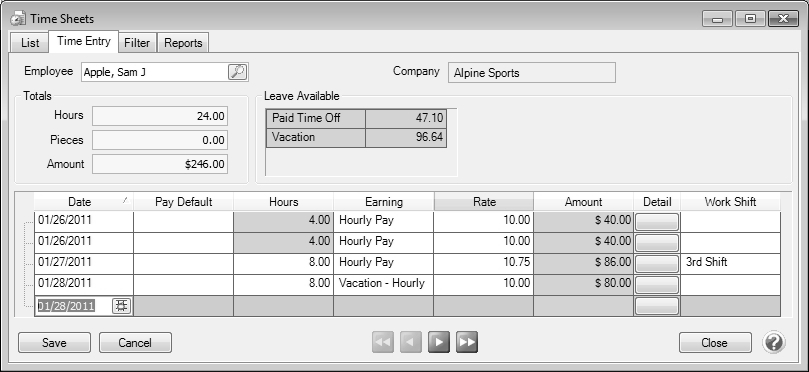Open the Filter tab
This screenshot has width=809, height=372.
137,43
